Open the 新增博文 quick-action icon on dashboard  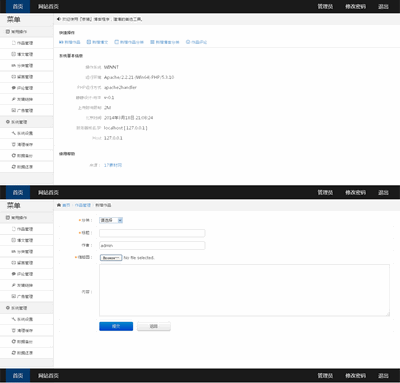coord(89,42)
